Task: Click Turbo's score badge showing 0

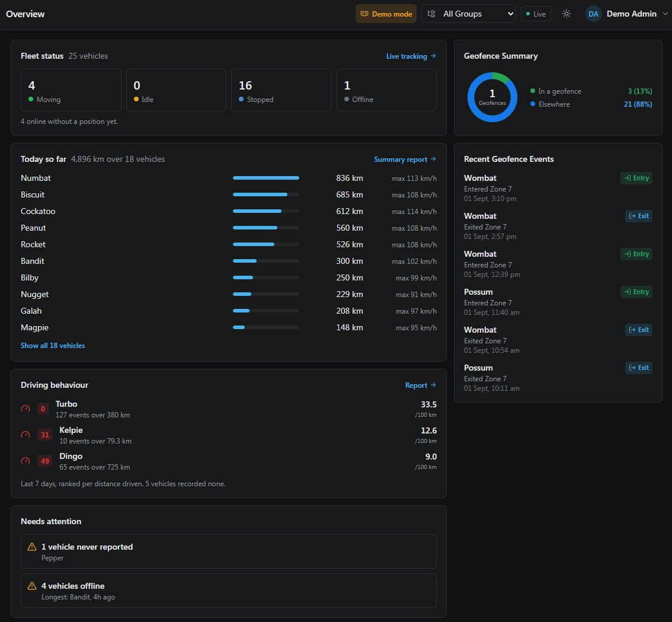Action: click(x=43, y=409)
